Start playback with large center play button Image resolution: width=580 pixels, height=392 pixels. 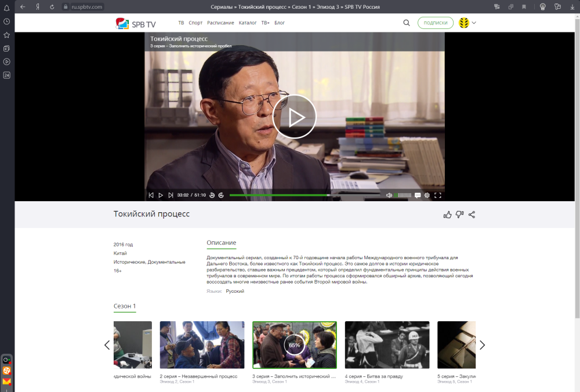[295, 117]
